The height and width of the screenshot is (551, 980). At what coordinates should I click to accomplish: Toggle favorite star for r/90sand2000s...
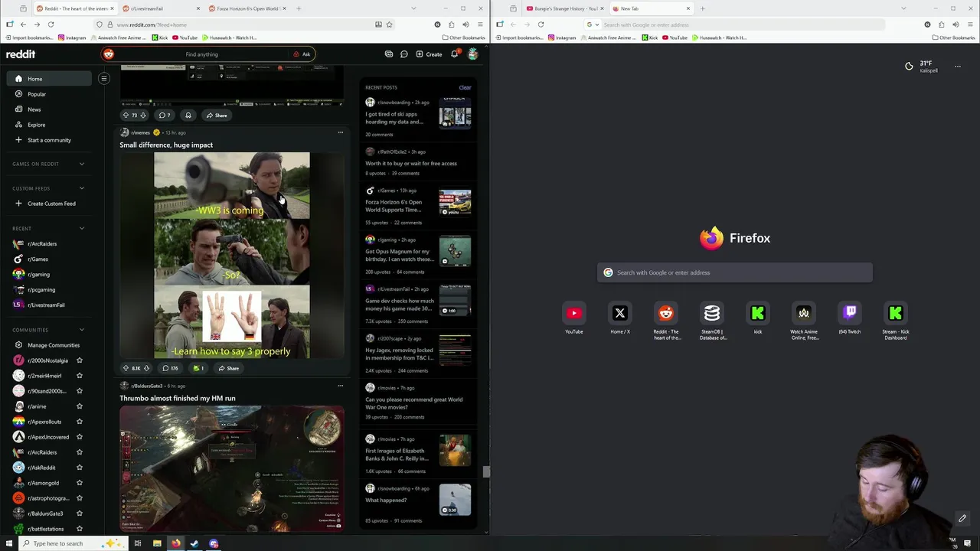pos(79,391)
